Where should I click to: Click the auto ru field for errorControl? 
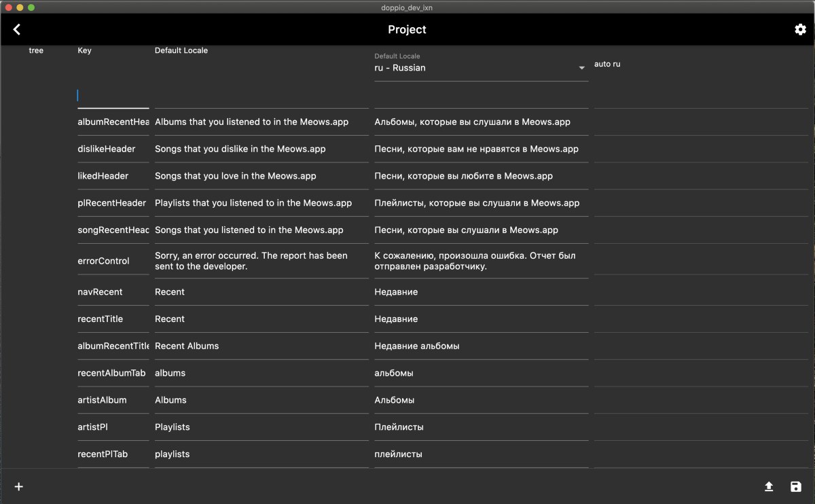coord(702,262)
